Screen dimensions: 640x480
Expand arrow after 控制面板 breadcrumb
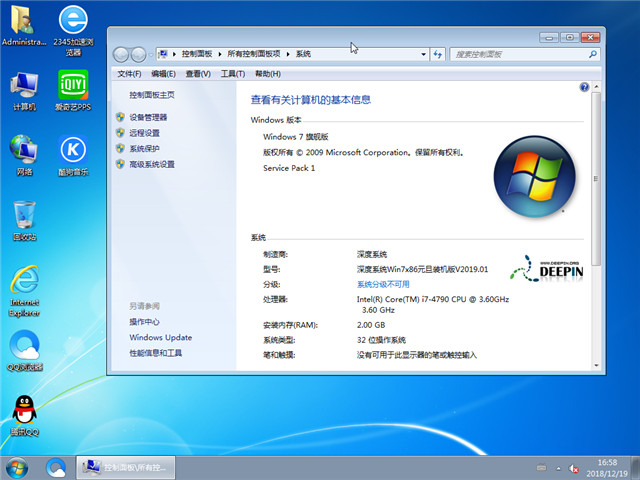pos(220,54)
